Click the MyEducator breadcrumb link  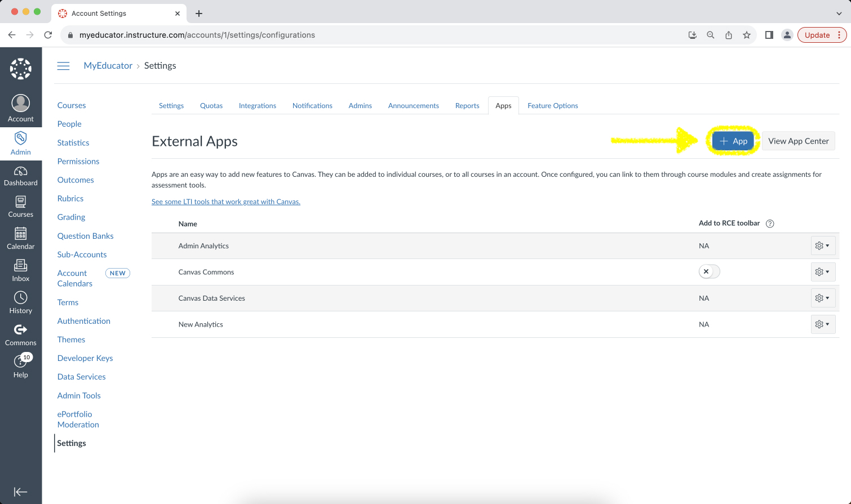[108, 66]
